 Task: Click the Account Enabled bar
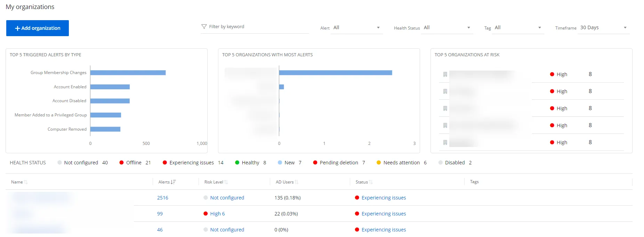[x=110, y=87]
